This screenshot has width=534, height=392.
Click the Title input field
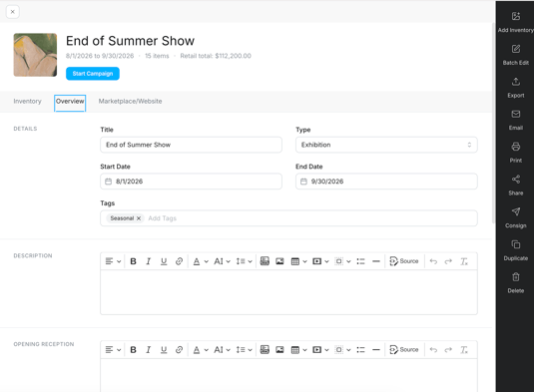(191, 145)
